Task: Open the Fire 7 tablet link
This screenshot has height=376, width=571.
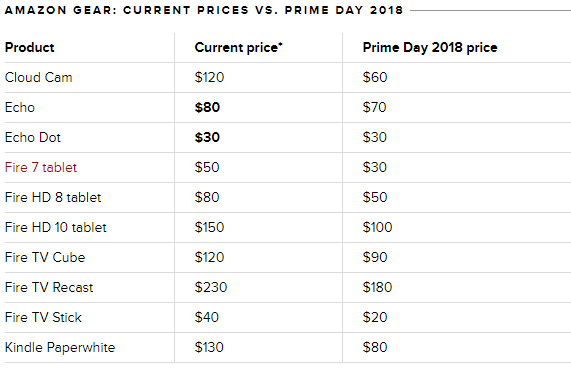Action: pos(41,167)
